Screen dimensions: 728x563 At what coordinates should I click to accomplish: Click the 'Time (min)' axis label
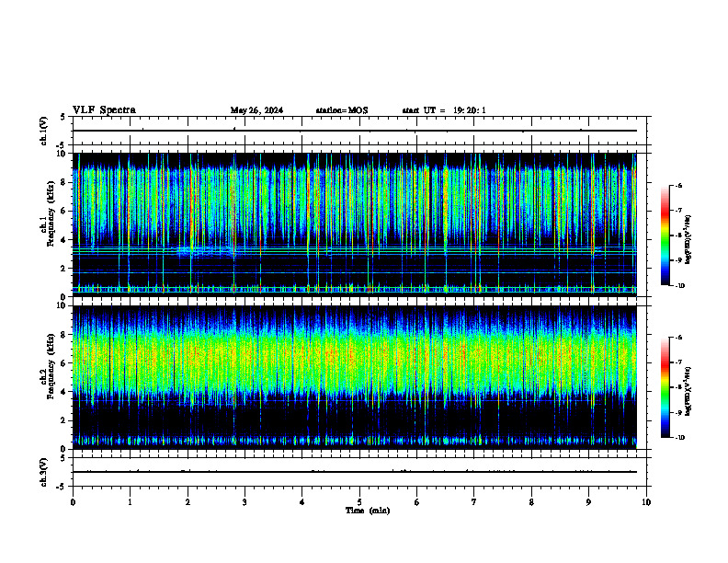tap(368, 511)
